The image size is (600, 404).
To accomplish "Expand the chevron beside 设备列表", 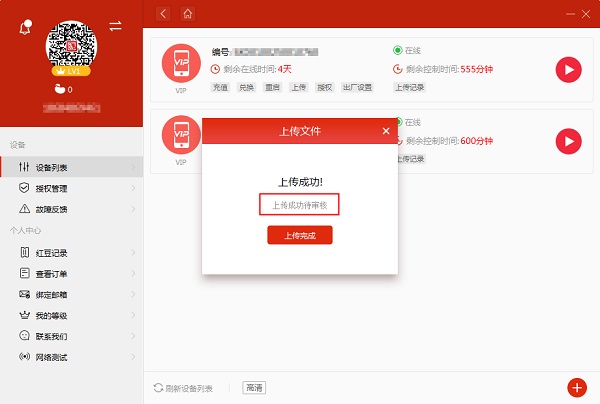I will click(133, 167).
